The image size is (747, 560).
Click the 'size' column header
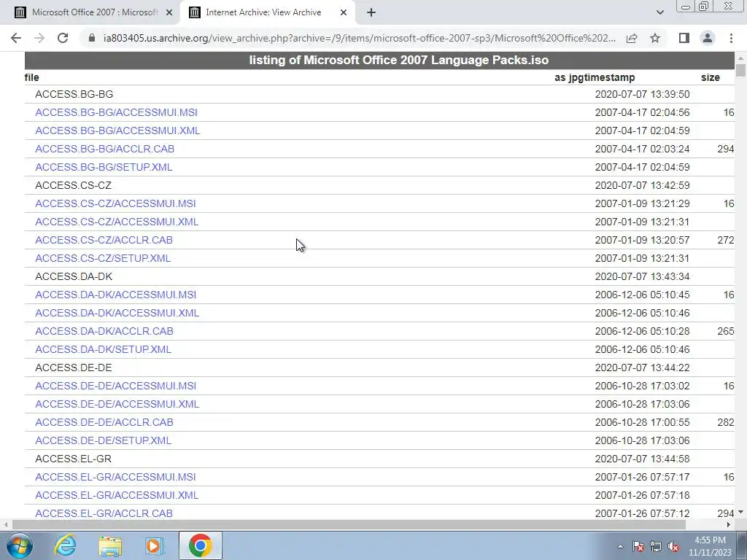pyautogui.click(x=711, y=77)
